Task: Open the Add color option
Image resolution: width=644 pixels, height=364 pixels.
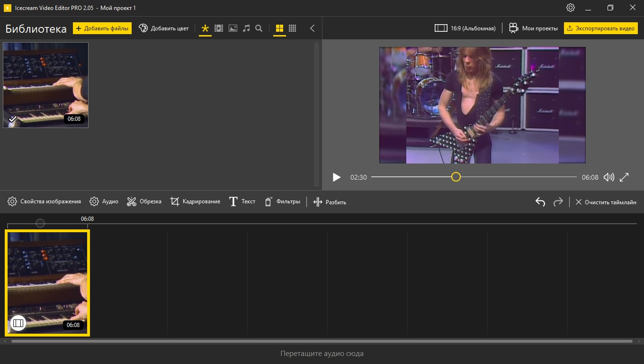Action: 163,28
